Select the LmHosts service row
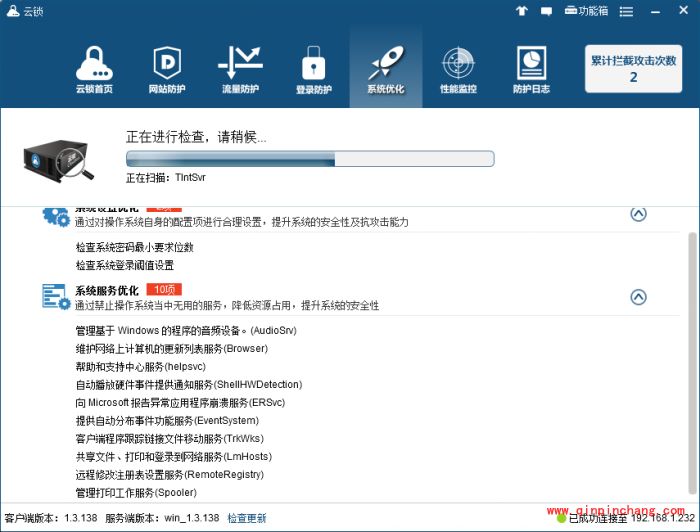Viewport: 700px width, 532px height. 174,457
